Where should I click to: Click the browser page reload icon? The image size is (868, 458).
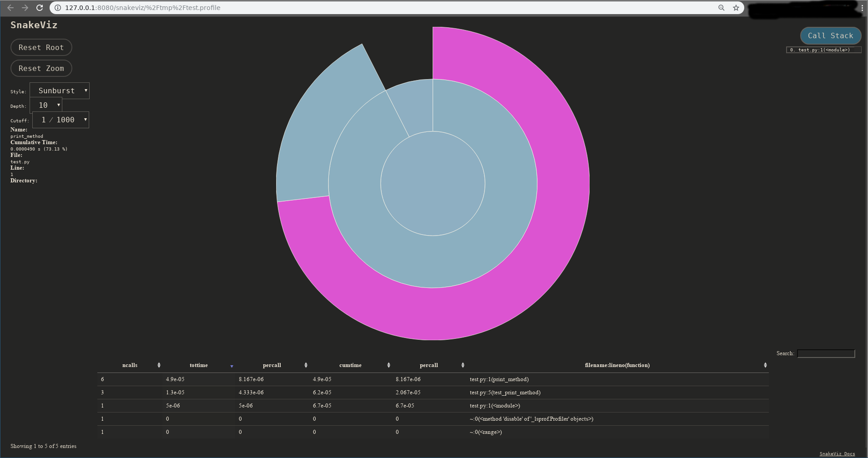tap(40, 7)
